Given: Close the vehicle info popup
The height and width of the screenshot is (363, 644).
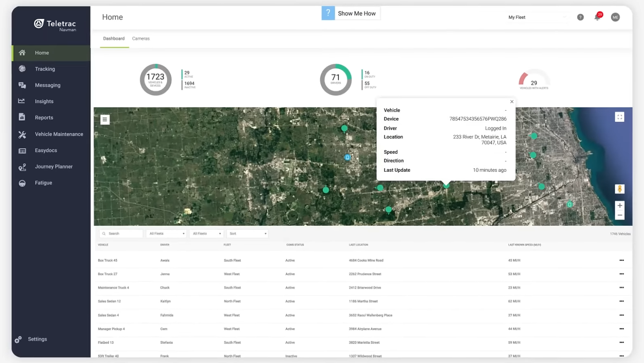Looking at the screenshot, I should pyautogui.click(x=512, y=102).
